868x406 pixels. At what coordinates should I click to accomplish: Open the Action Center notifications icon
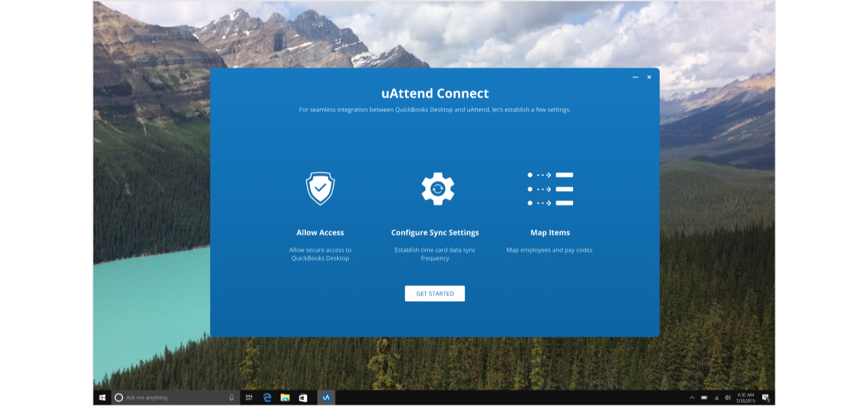tap(766, 398)
